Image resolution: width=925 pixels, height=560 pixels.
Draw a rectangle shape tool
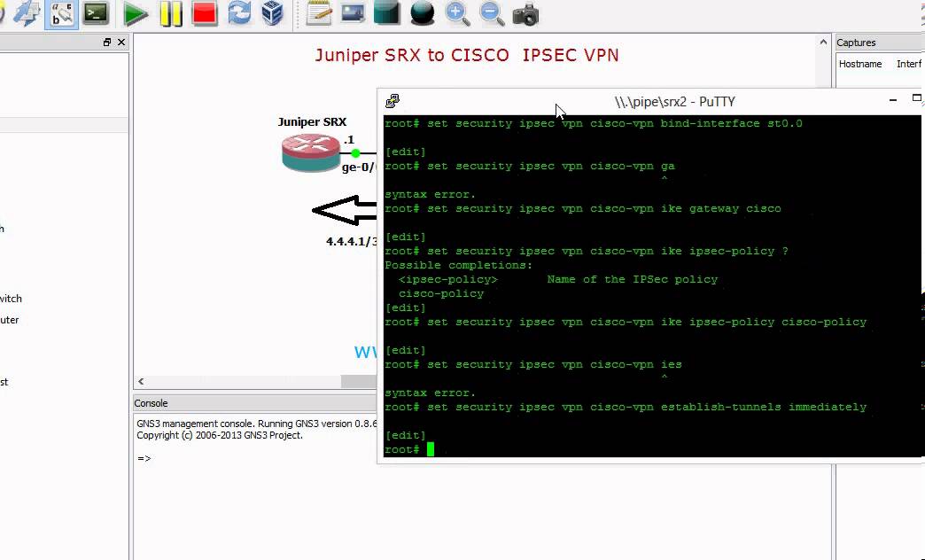387,13
